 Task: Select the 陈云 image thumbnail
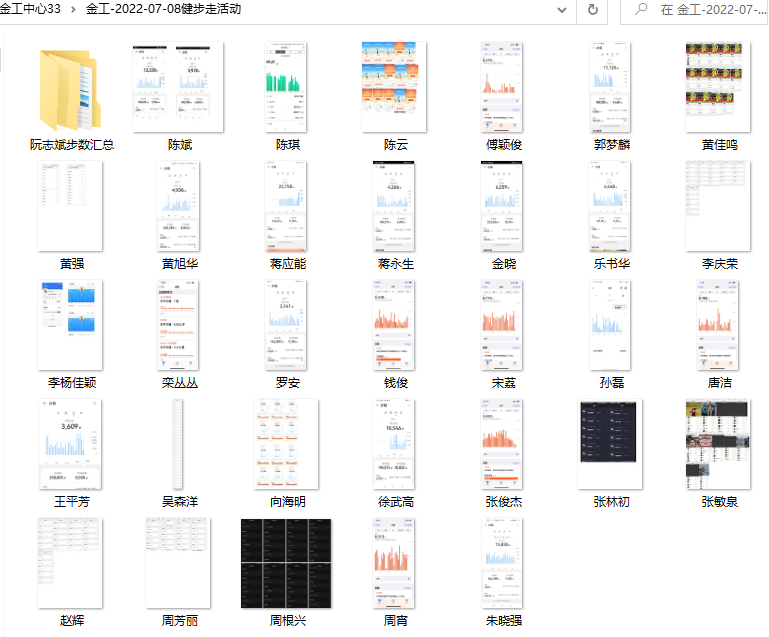click(395, 88)
